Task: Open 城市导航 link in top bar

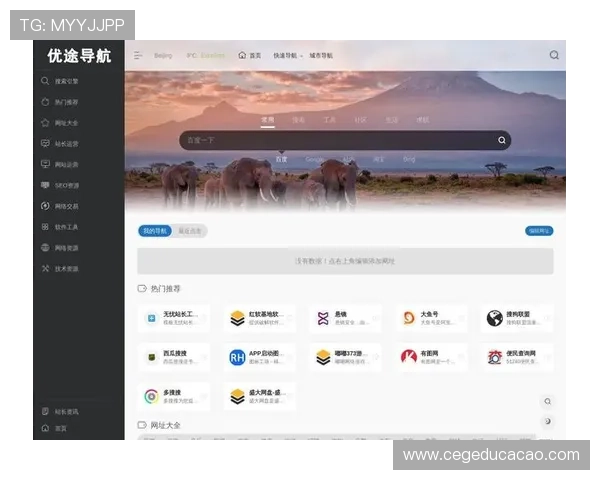Action: point(321,55)
